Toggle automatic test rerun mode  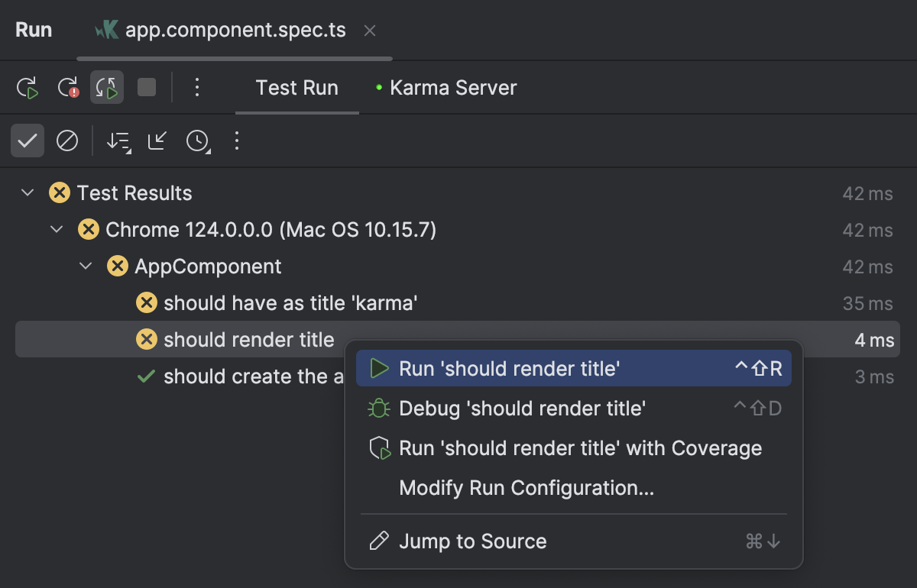click(105, 87)
